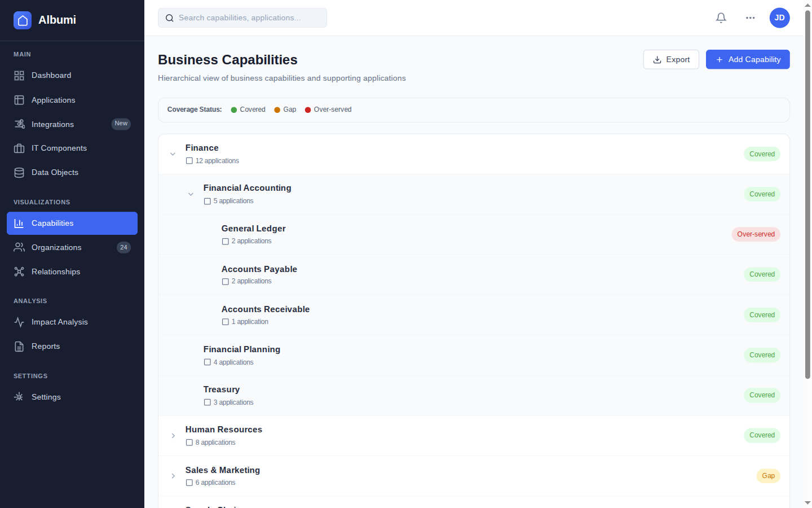Click the box icon beside Treasury's 3 applications
This screenshot has height=508, width=812.
tap(208, 402)
